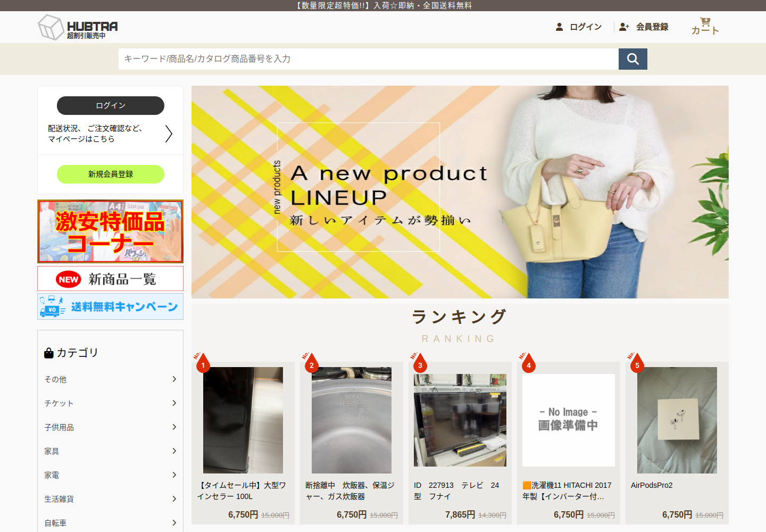Click the HUBTRA box logo
The height and width of the screenshot is (532, 766).
78,27
